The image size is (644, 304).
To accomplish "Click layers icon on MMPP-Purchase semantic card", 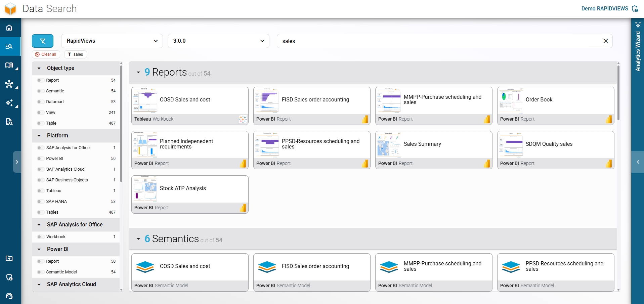I will 389,267.
